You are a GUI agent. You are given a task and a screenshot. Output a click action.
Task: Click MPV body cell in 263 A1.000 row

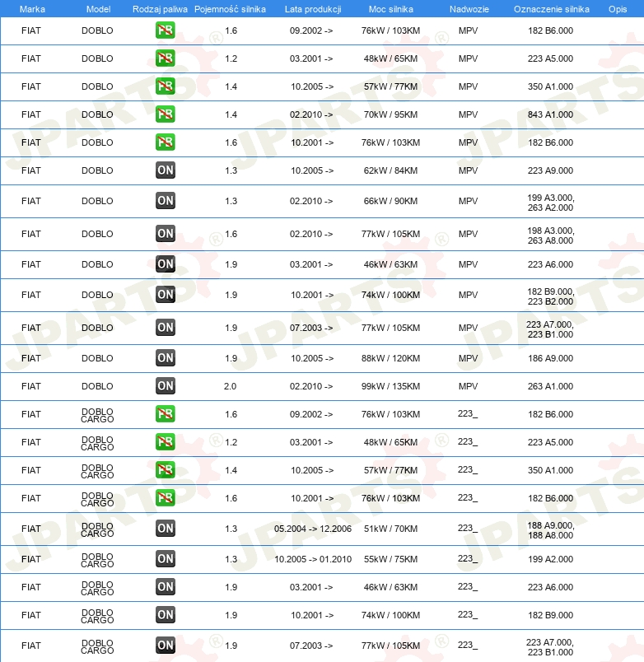[469, 386]
